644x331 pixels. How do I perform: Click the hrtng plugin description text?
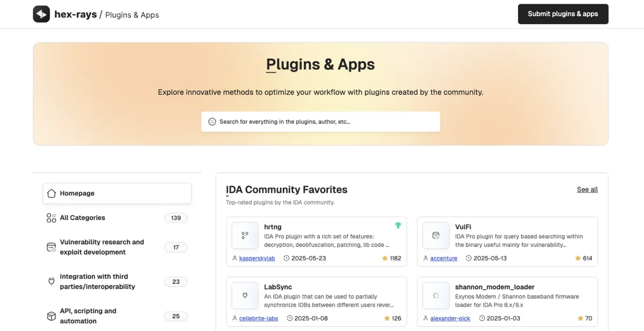point(326,241)
